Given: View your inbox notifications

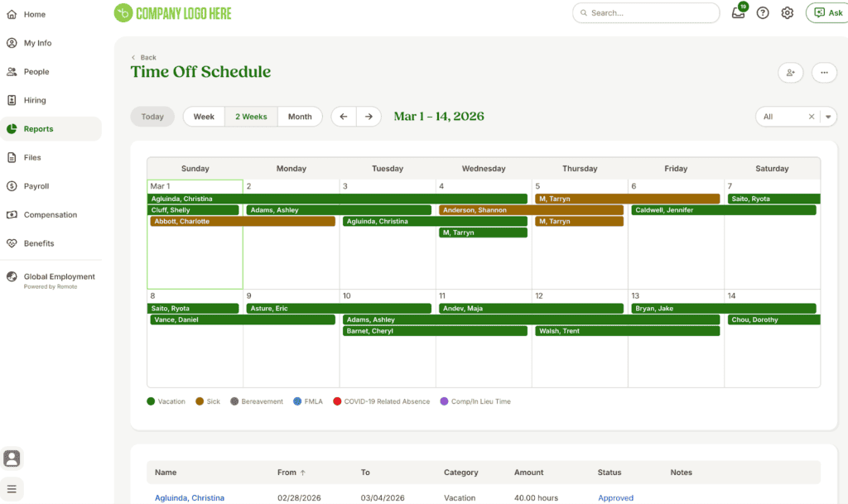Looking at the screenshot, I should 738,13.
